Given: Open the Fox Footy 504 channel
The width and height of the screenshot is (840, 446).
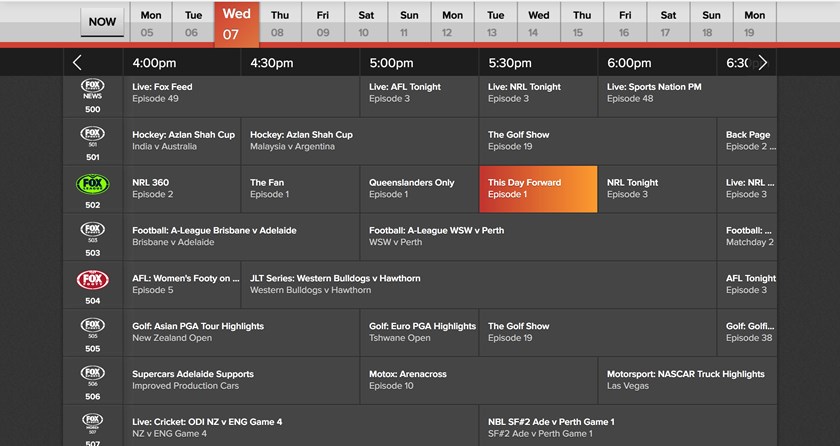Looking at the screenshot, I should point(93,280).
